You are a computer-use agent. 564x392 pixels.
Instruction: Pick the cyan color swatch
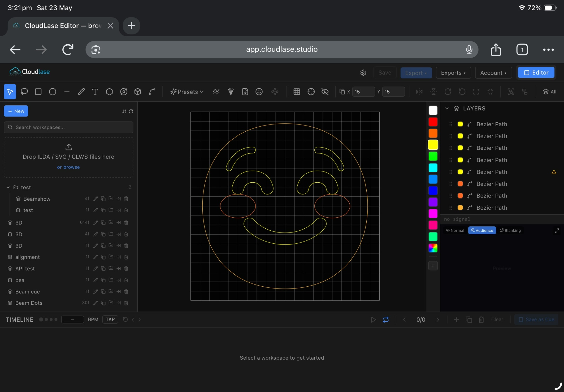(x=433, y=168)
